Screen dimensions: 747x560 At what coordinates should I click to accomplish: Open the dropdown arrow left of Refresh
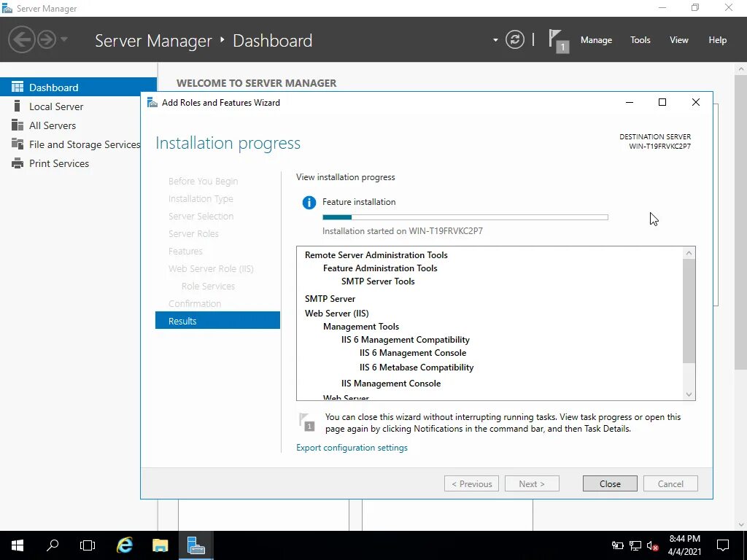pyautogui.click(x=495, y=40)
